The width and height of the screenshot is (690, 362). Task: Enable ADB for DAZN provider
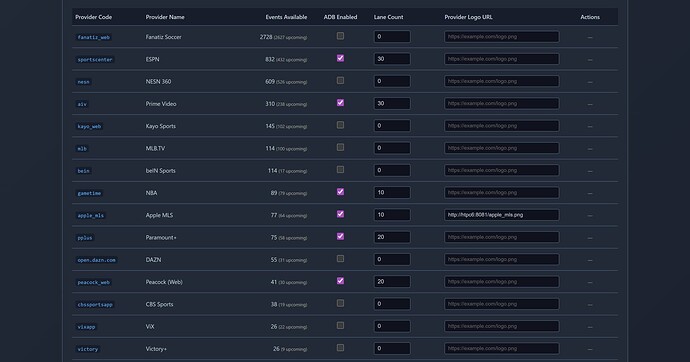[340, 259]
